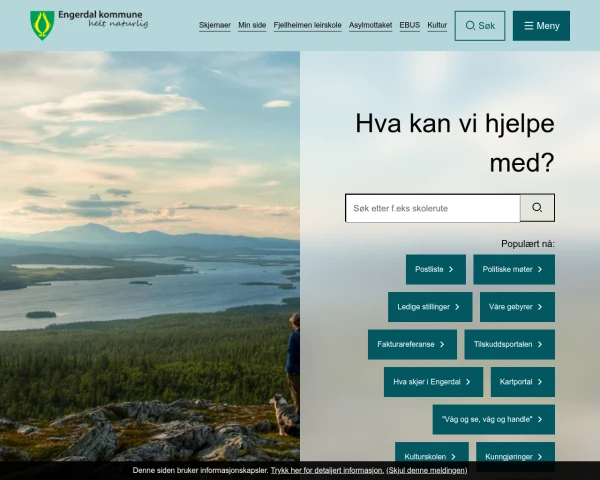Go to Politiske møter

pyautogui.click(x=514, y=269)
